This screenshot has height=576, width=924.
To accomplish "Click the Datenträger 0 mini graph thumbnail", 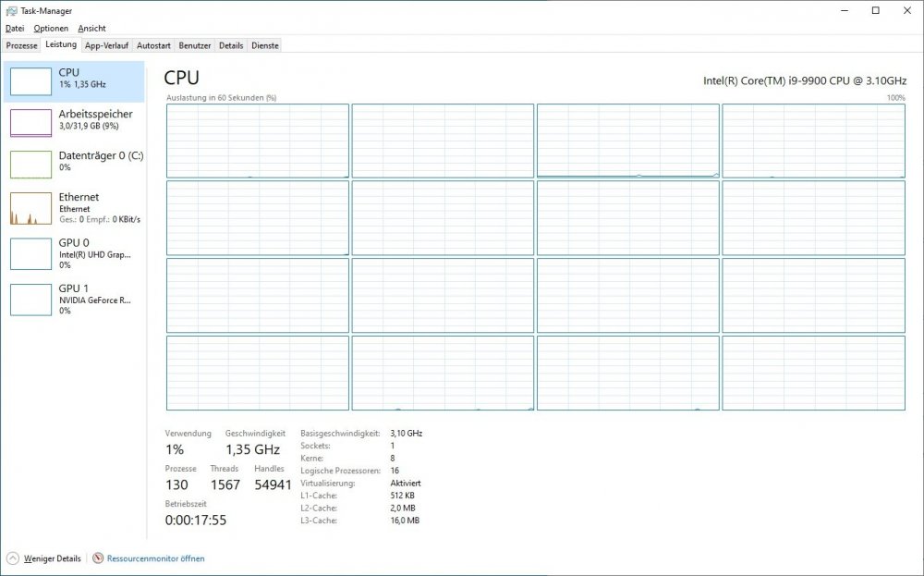I will [x=30, y=165].
